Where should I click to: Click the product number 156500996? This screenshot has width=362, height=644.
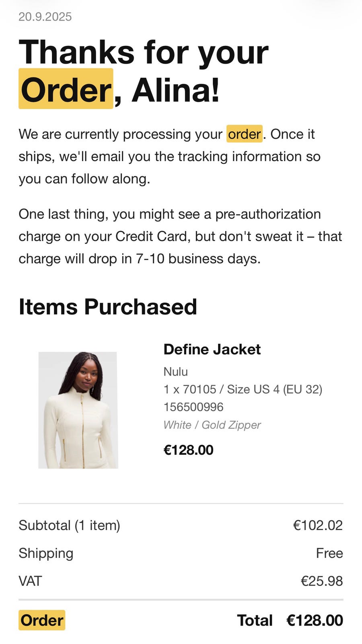[x=193, y=407]
